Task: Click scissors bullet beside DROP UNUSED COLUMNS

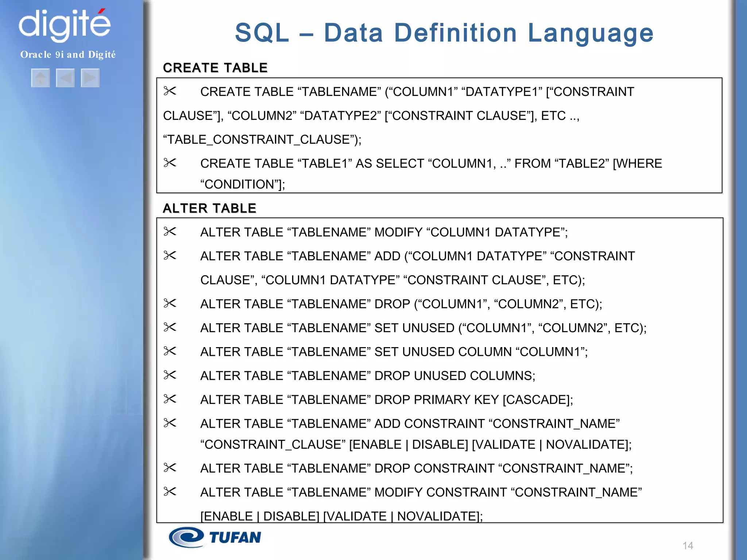Action: pos(170,375)
